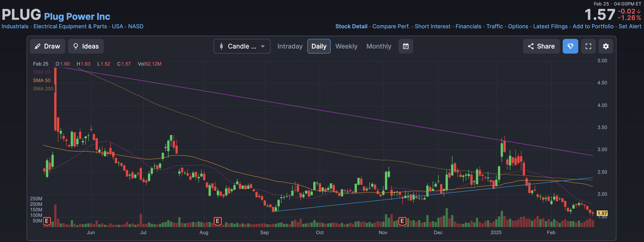Open Financials page
Viewport: 644px width, 242px height.
click(x=468, y=26)
